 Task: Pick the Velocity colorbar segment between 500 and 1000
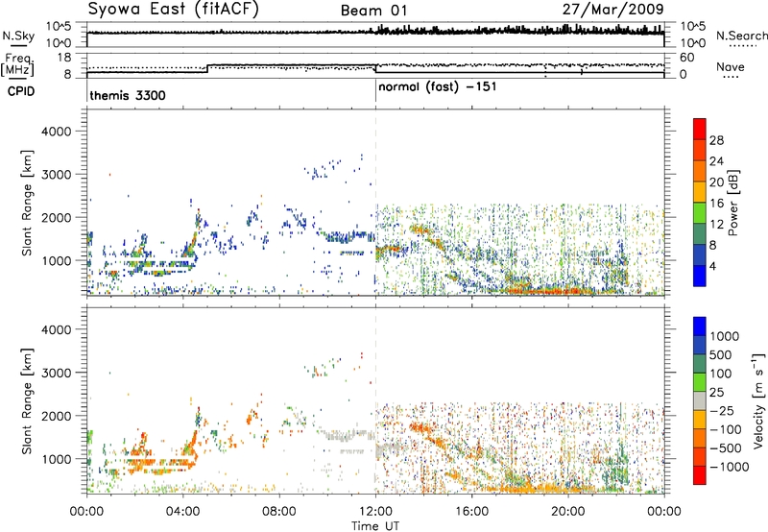point(700,345)
